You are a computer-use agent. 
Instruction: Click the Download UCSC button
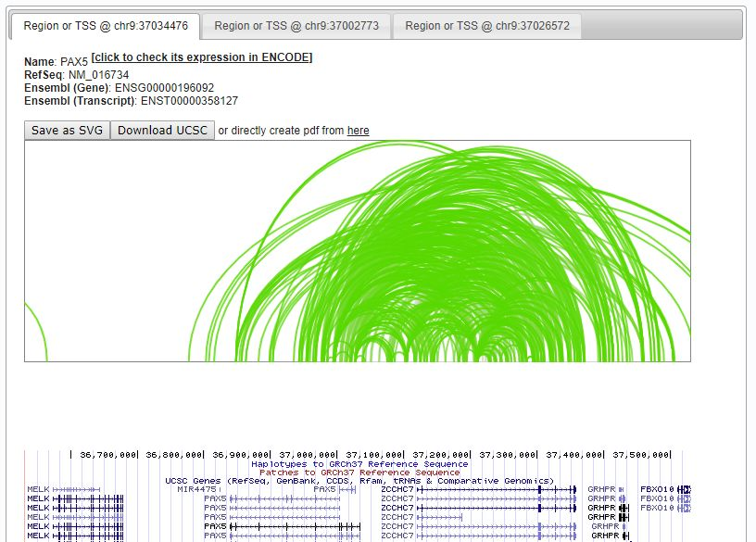point(162,130)
